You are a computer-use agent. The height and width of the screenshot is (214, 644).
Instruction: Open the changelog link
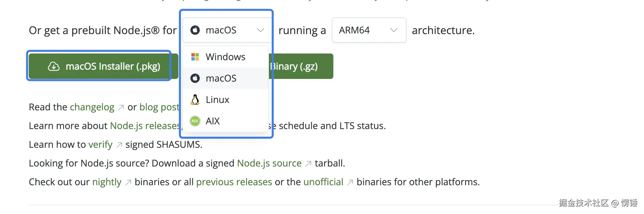click(92, 107)
